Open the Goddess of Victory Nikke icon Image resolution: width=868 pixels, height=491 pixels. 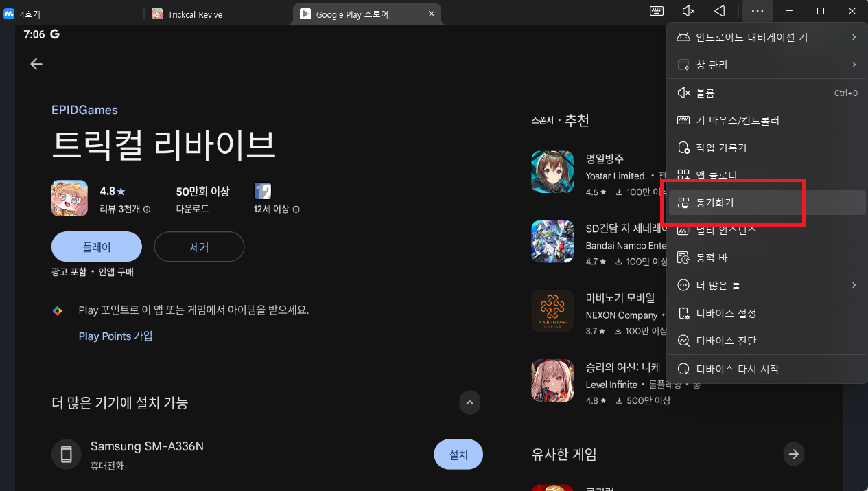[552, 380]
